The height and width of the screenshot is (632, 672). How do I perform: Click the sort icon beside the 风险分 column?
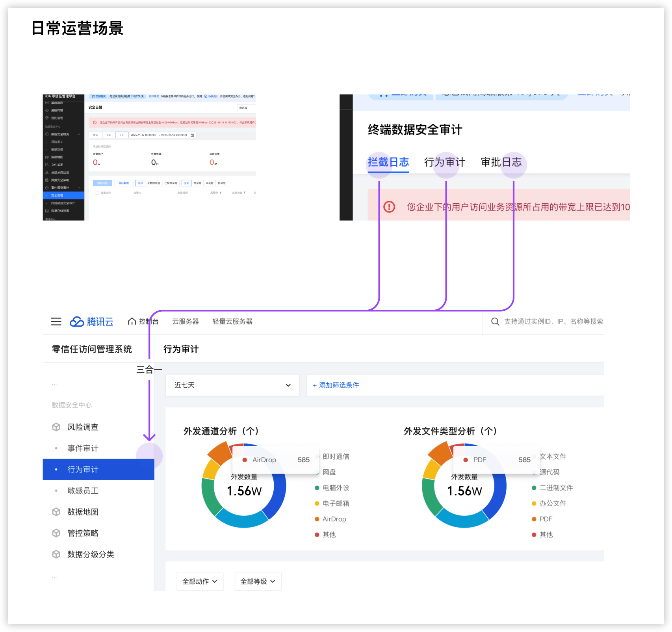[x=221, y=193]
